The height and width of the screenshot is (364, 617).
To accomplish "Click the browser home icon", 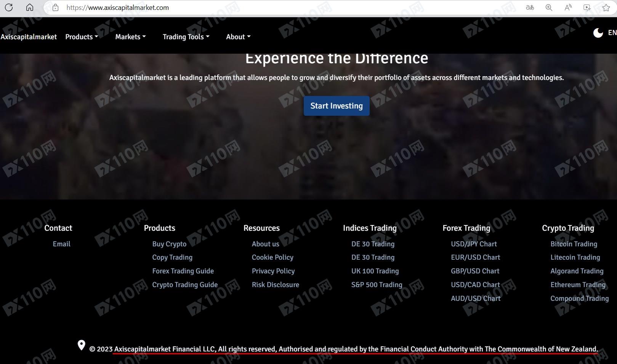I will (30, 8).
